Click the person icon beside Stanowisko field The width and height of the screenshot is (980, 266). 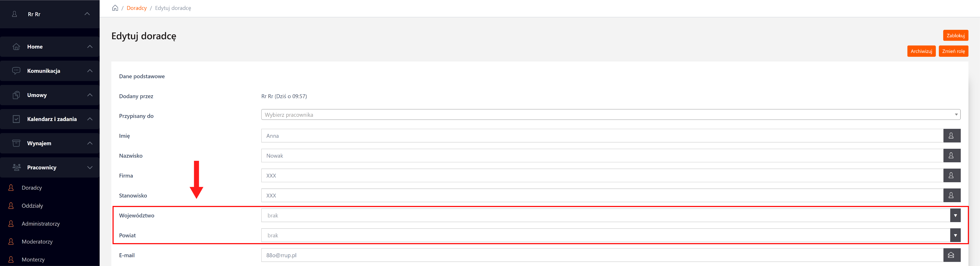click(951, 195)
